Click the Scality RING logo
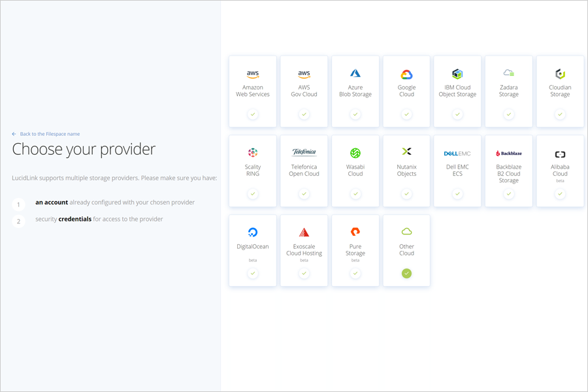588x392 pixels. point(253,153)
